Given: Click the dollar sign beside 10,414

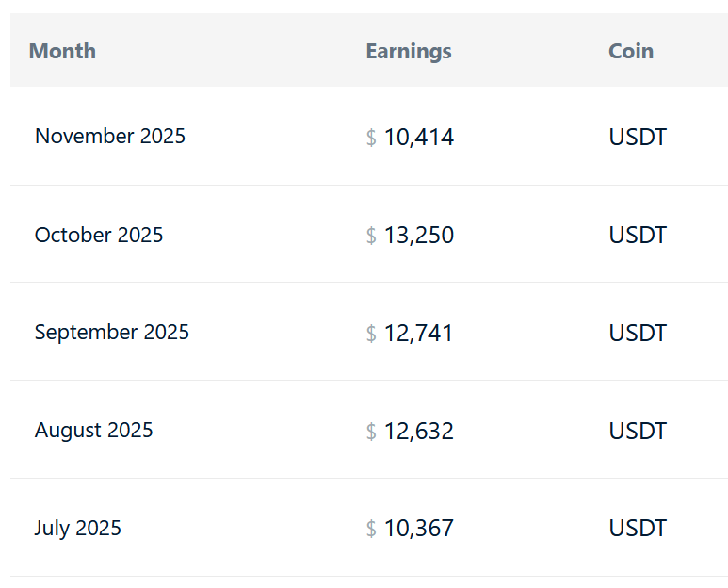Looking at the screenshot, I should (371, 138).
